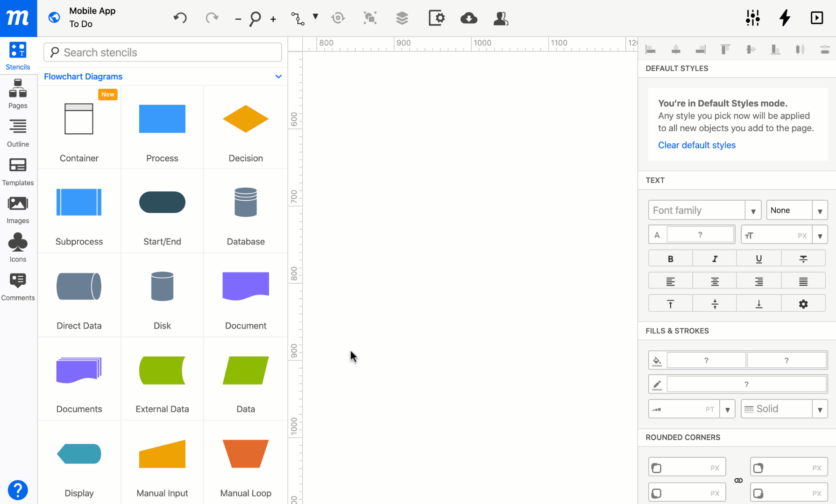Open the Font family dropdown
836x504 pixels.
pos(753,210)
